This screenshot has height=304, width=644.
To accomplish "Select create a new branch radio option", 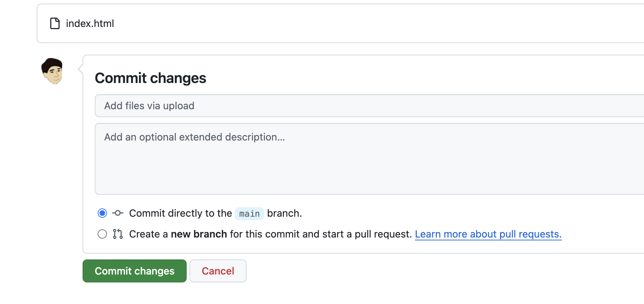I will pyautogui.click(x=102, y=234).
